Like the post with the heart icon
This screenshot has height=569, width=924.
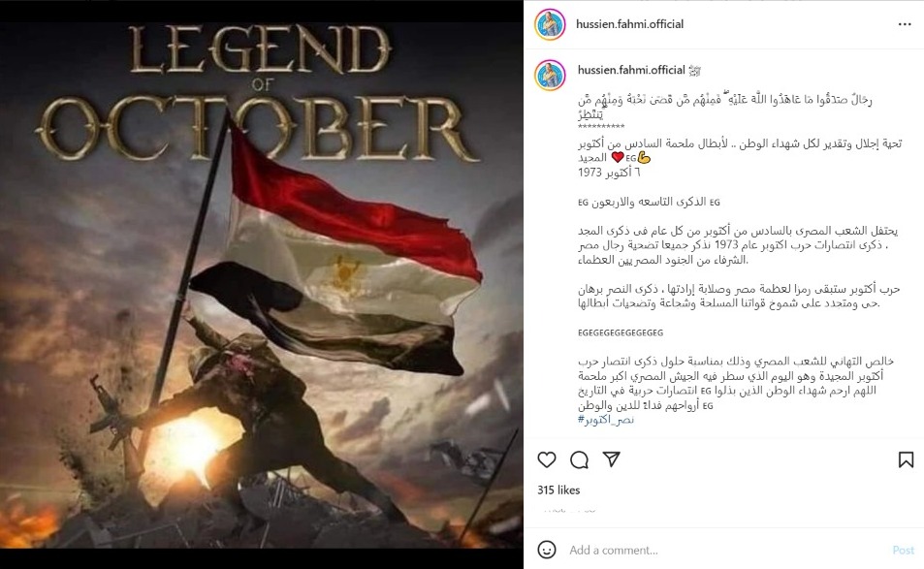point(547,459)
